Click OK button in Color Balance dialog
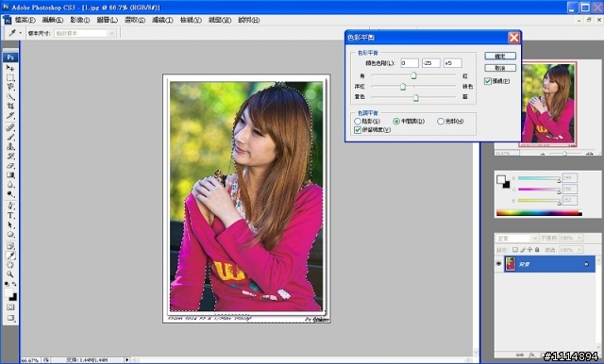The width and height of the screenshot is (604, 364). (500, 57)
